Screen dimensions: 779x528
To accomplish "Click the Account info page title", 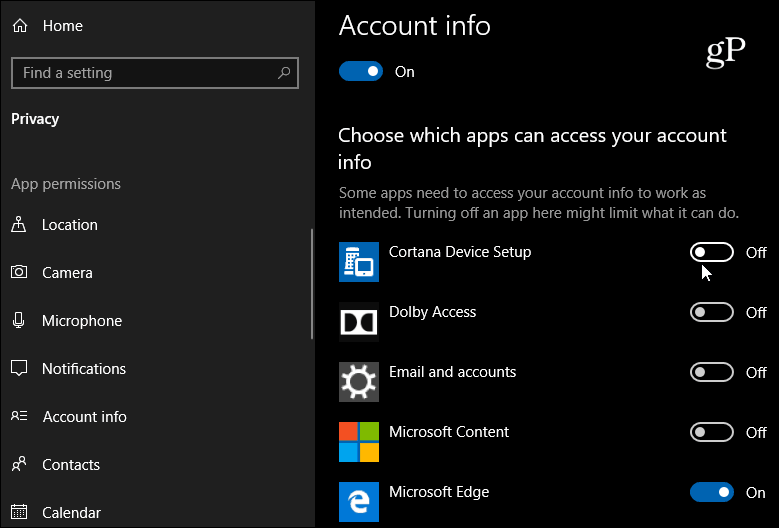I will pos(414,25).
